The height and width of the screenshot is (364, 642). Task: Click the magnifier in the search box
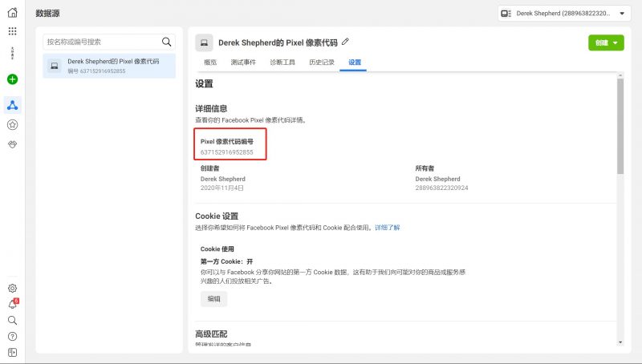(x=167, y=42)
